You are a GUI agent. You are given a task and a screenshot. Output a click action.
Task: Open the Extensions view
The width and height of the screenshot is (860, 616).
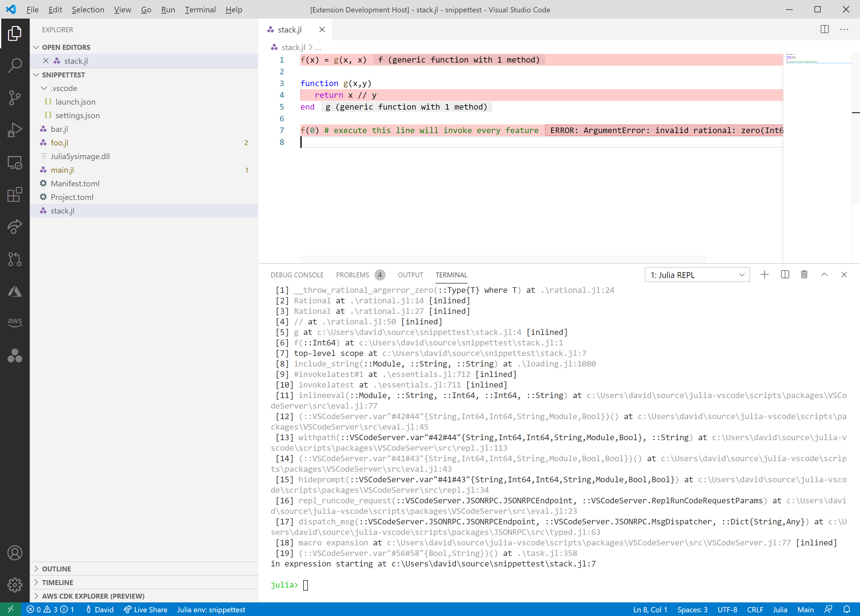click(x=15, y=194)
